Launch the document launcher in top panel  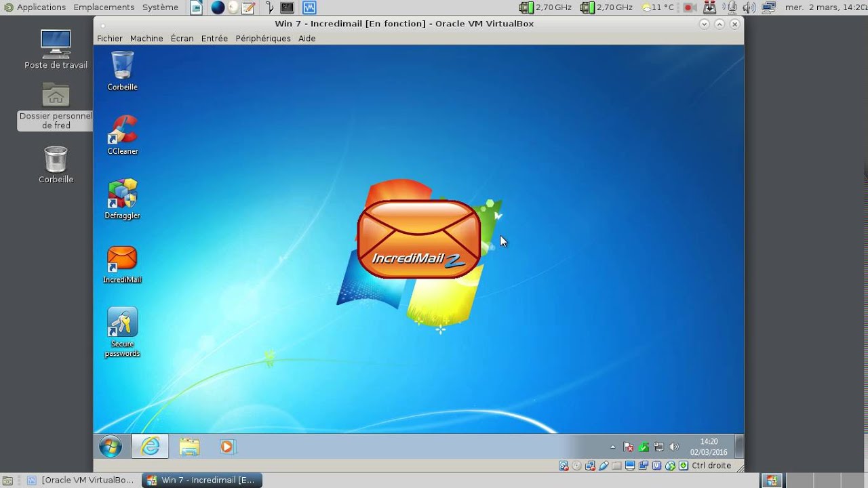pyautogui.click(x=196, y=7)
